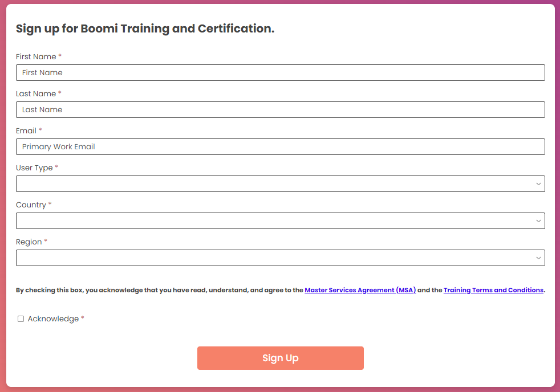Click the User Type field label
This screenshot has width=560, height=392.
(34, 168)
